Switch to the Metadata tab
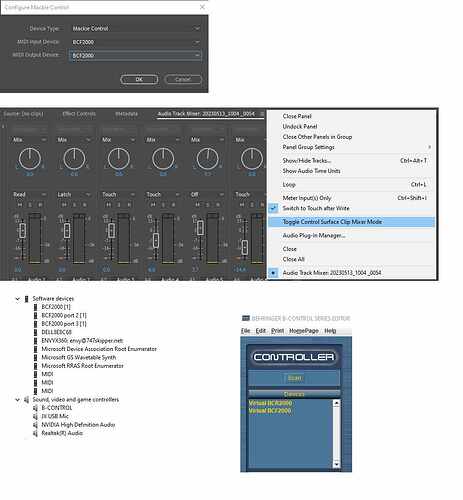 point(126,114)
